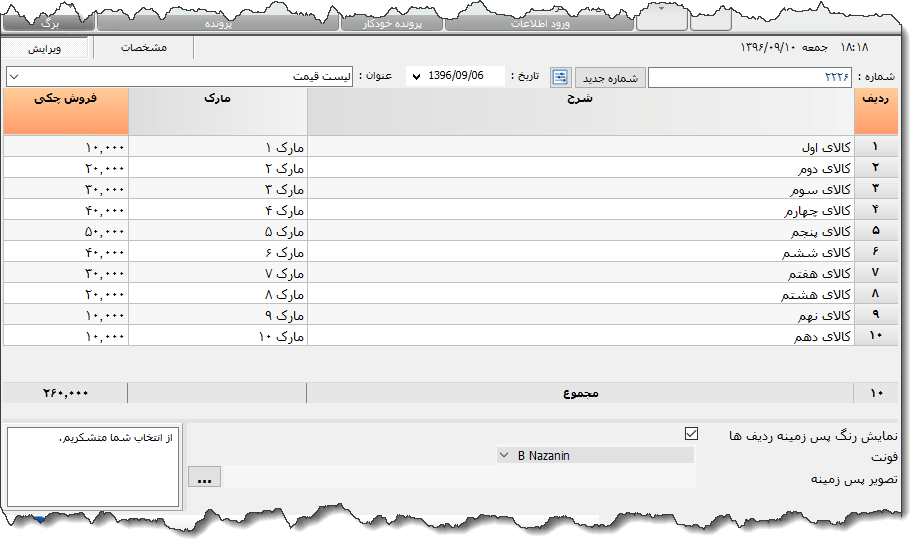
Task: Click the orange فروش چکی column header
Action: 66,111
